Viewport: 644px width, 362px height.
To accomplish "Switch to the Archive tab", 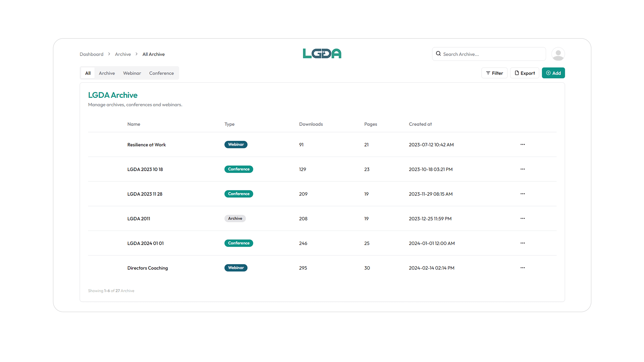I will [107, 73].
